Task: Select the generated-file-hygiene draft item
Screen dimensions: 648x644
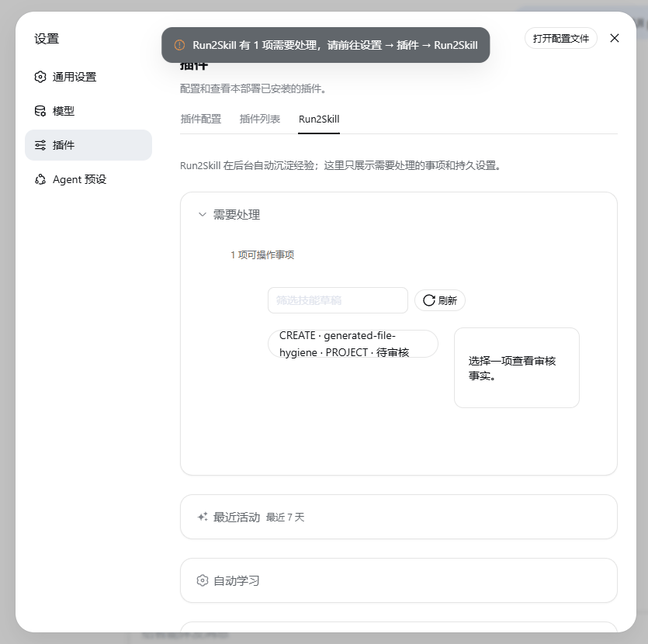Action: pos(353,344)
